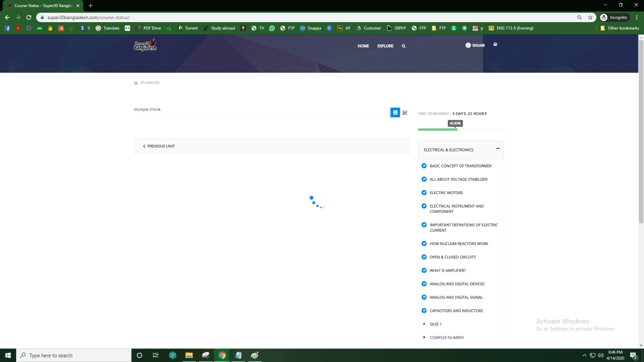The width and height of the screenshot is (644, 362).
Task: Collapse the Electrical & Electronics section
Action: coord(498,149)
